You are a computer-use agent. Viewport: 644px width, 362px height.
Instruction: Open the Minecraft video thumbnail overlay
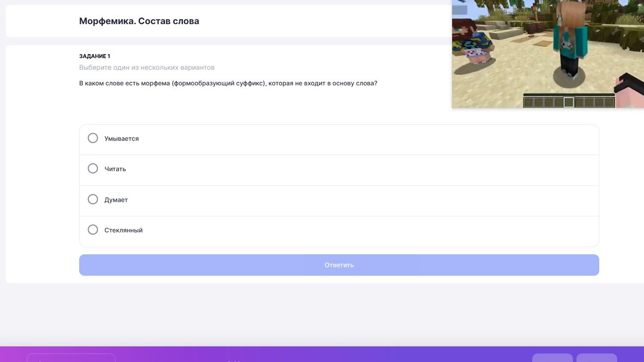coord(548,54)
